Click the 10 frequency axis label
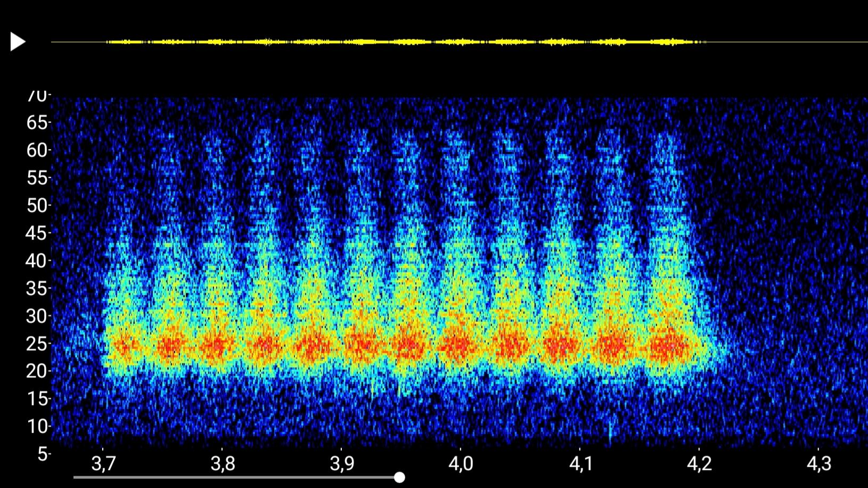The image size is (868, 488). point(37,426)
